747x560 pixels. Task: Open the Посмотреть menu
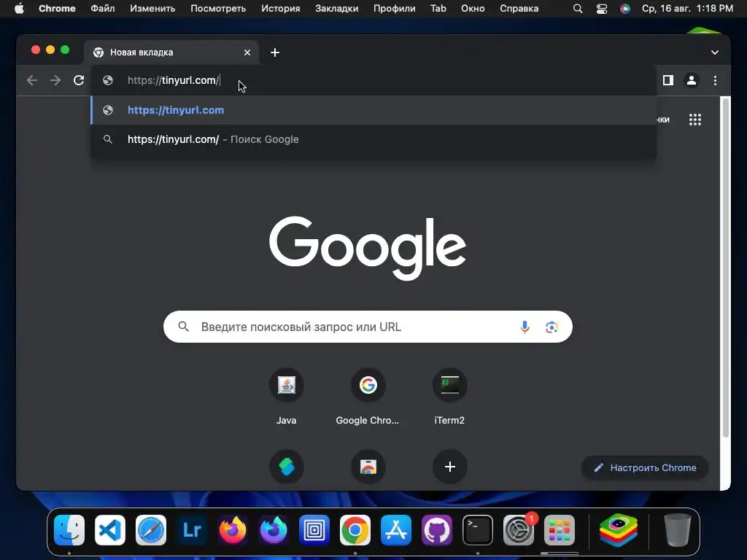pos(218,9)
